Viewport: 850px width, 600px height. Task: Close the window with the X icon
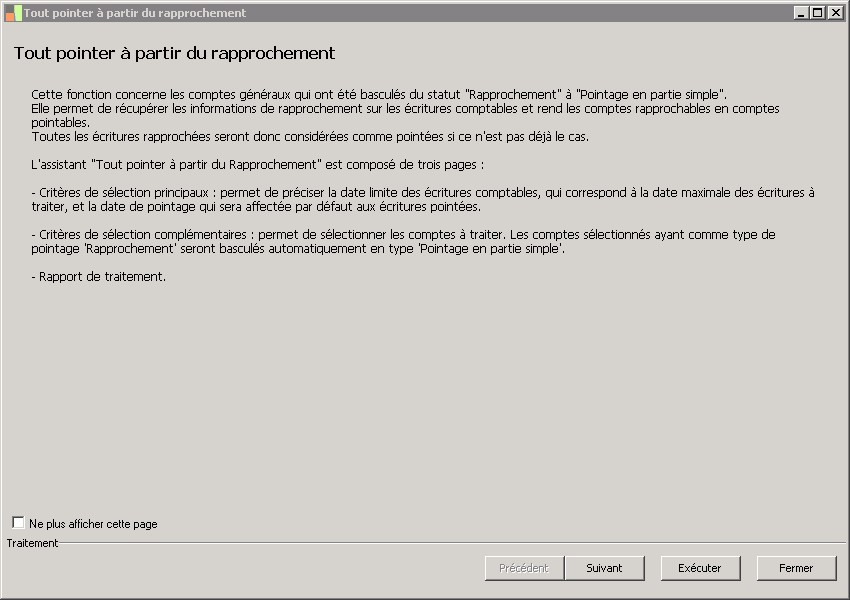(x=834, y=13)
